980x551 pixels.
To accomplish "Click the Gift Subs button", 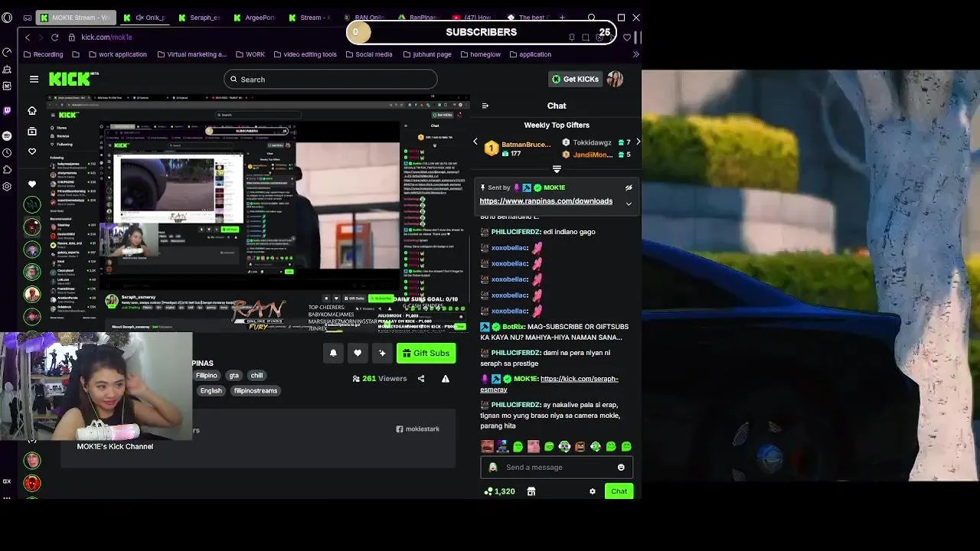I will 426,353.
